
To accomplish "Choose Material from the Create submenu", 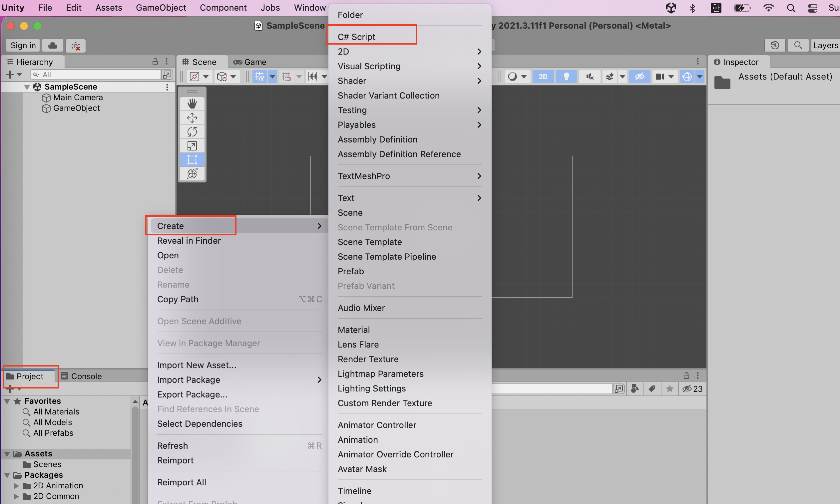I will click(x=409, y=330).
